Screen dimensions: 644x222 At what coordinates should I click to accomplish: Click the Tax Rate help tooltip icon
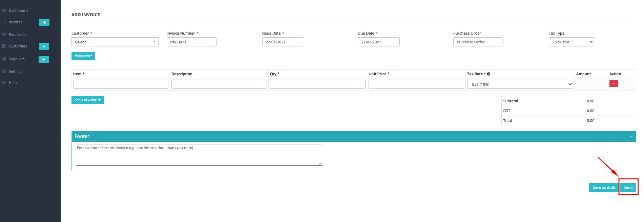pyautogui.click(x=489, y=74)
